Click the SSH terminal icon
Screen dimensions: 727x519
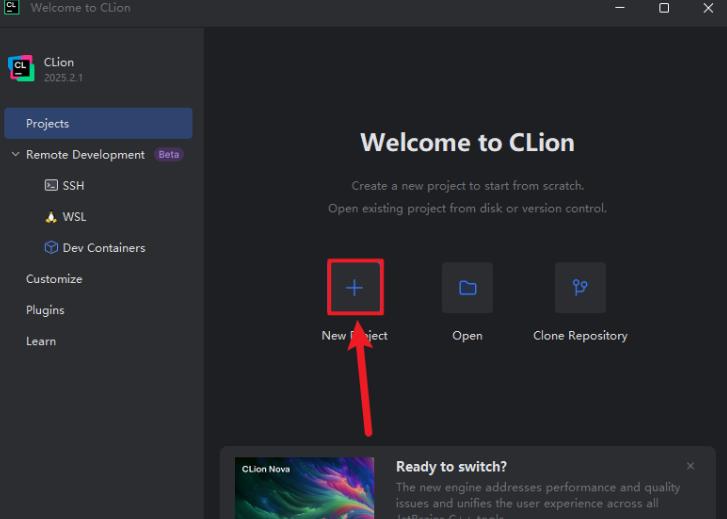coord(51,186)
